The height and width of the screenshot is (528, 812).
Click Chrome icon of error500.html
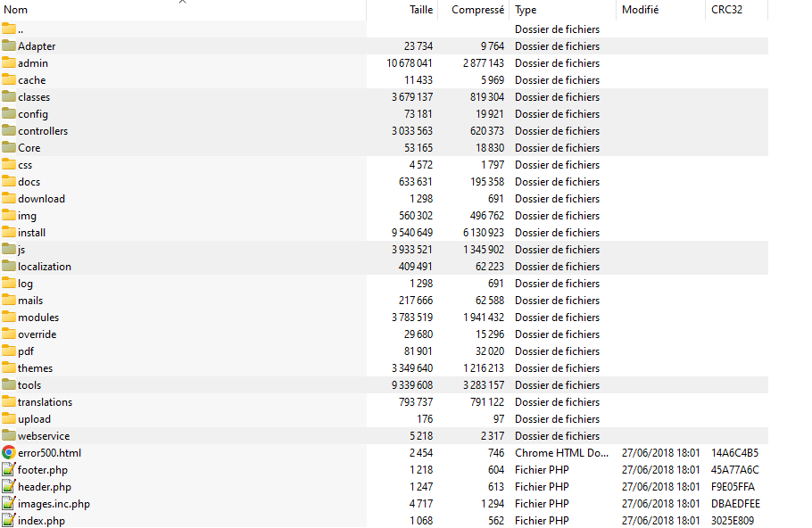(x=9, y=452)
